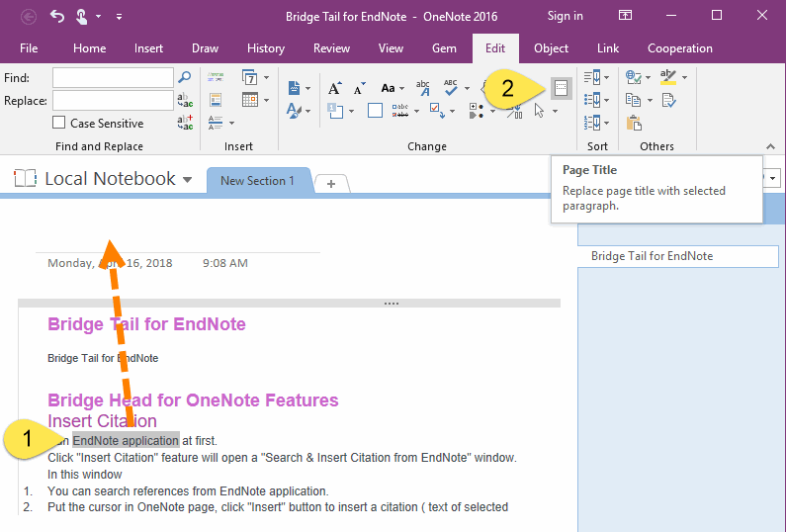This screenshot has height=532, width=786.
Task: Click the blue document icon in Change group
Action: point(295,88)
